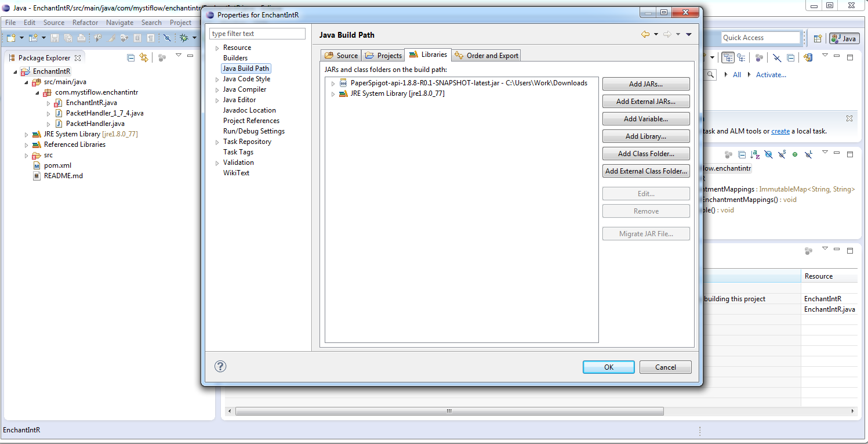Follow the create local task link
Viewport: 868px width, 444px height.
pos(780,131)
